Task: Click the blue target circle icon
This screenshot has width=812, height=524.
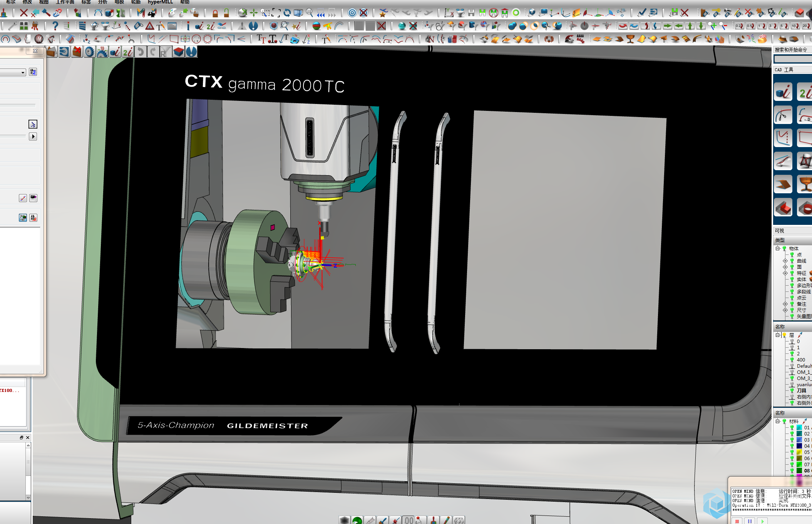Action: tap(352, 13)
